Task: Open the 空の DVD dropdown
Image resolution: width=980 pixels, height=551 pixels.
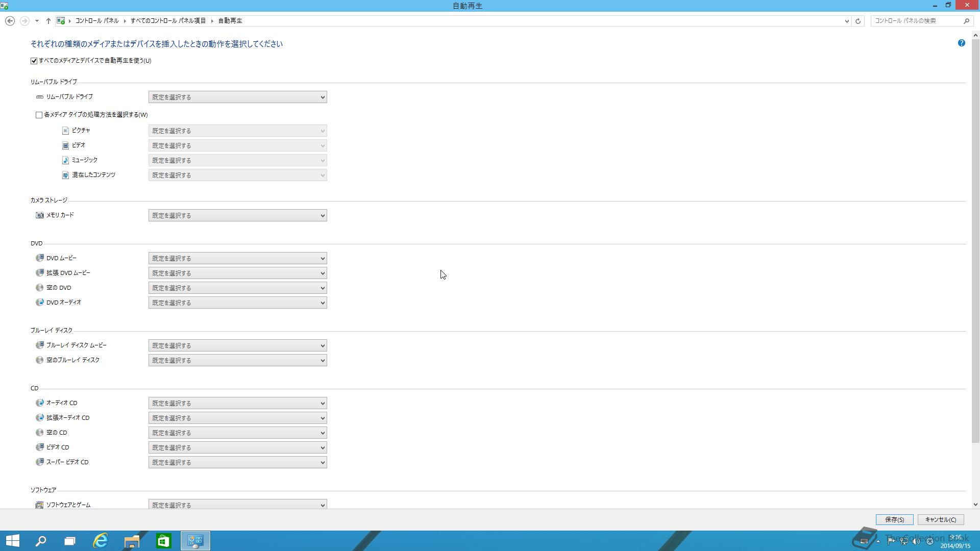Action: click(x=238, y=288)
